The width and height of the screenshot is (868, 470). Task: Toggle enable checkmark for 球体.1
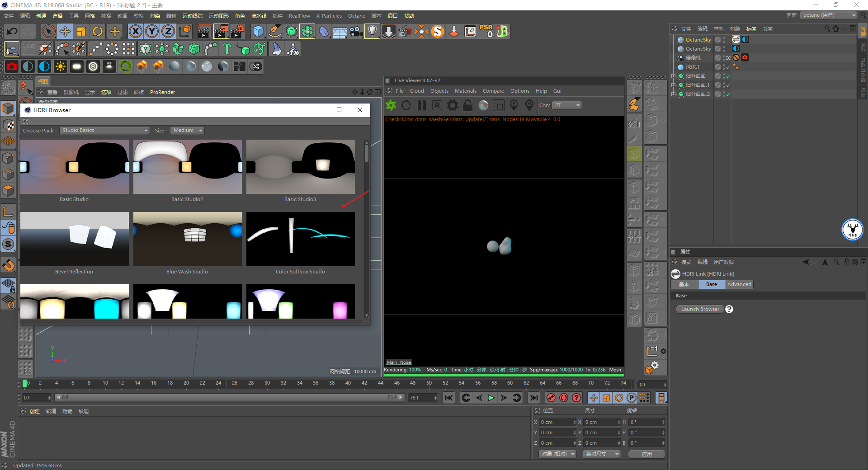coord(728,67)
